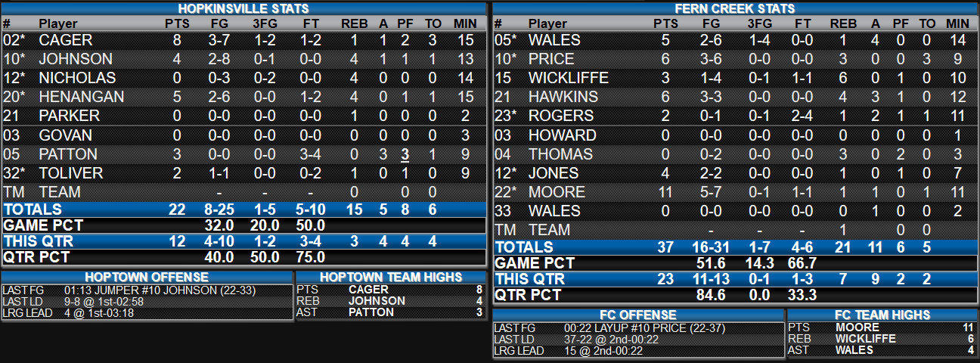This screenshot has height=363, width=980.
Task: Click PATTON's underlined personal fouls value
Action: [x=405, y=154]
